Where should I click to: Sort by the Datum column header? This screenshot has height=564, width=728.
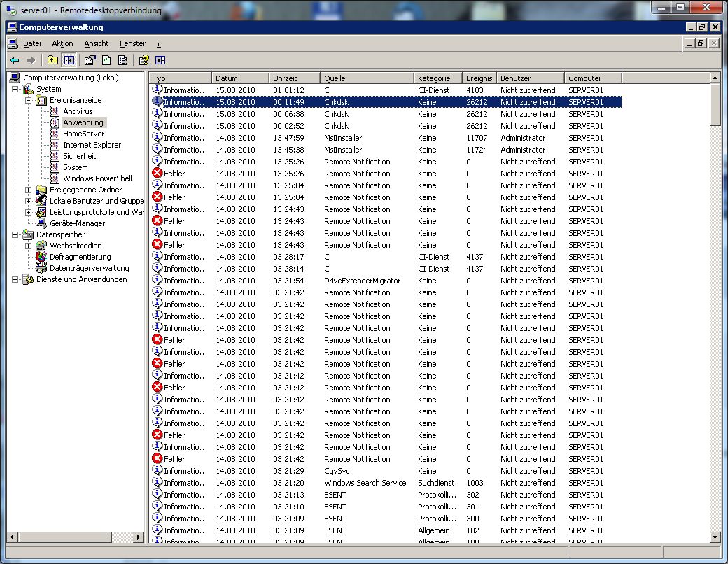coord(241,78)
